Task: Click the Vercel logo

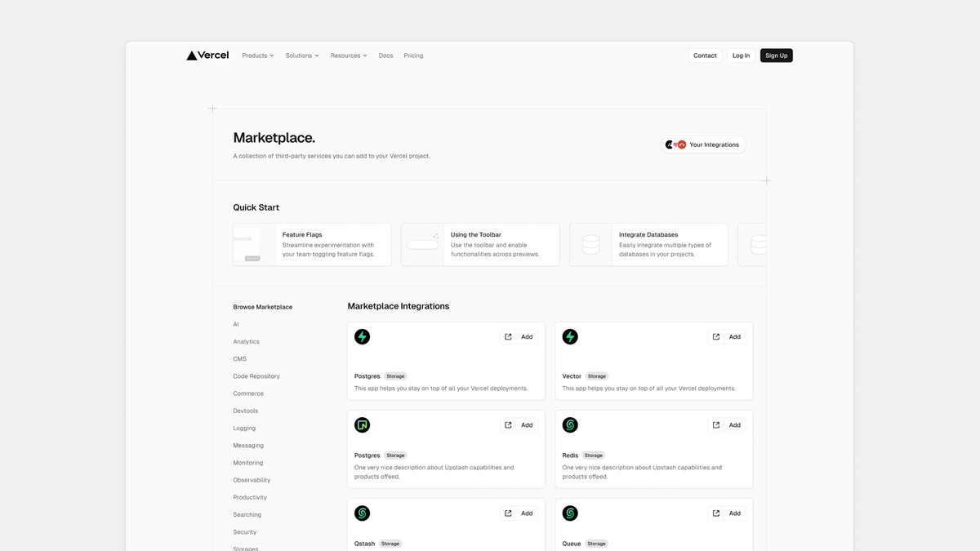Action: 207,55
